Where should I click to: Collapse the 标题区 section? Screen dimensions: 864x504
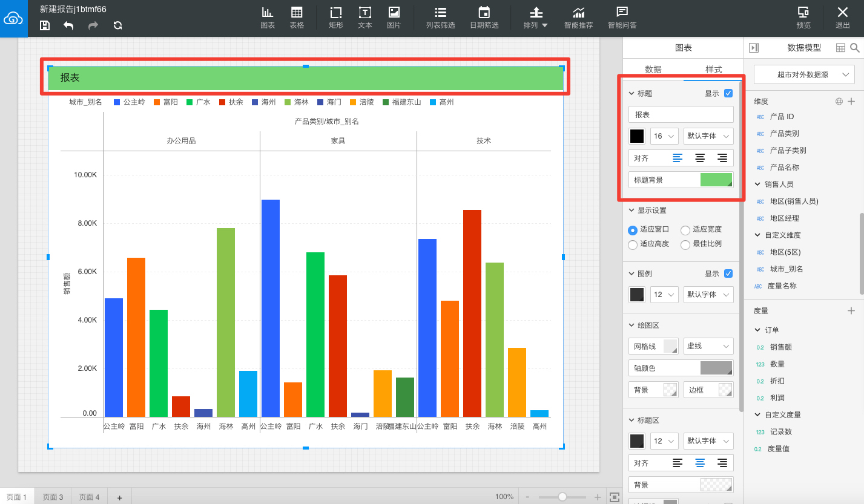pos(632,420)
